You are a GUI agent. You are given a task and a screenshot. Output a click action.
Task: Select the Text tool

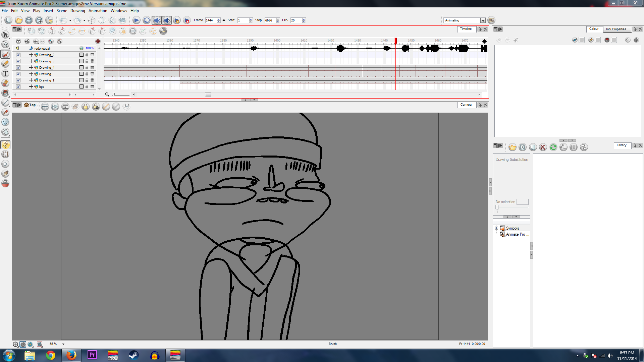(x=5, y=73)
